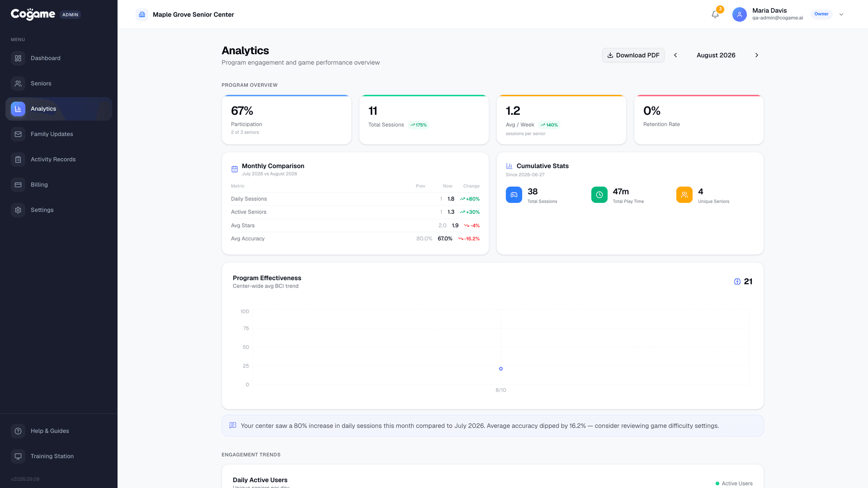The height and width of the screenshot is (488, 868).
Task: Click the Settings gear icon
Action: pos(18,210)
